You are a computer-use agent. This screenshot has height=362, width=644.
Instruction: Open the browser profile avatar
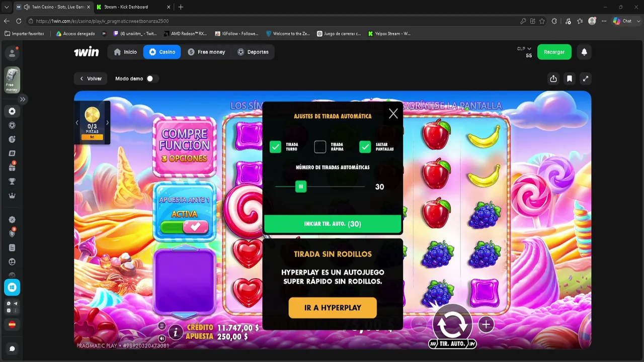coord(592,21)
